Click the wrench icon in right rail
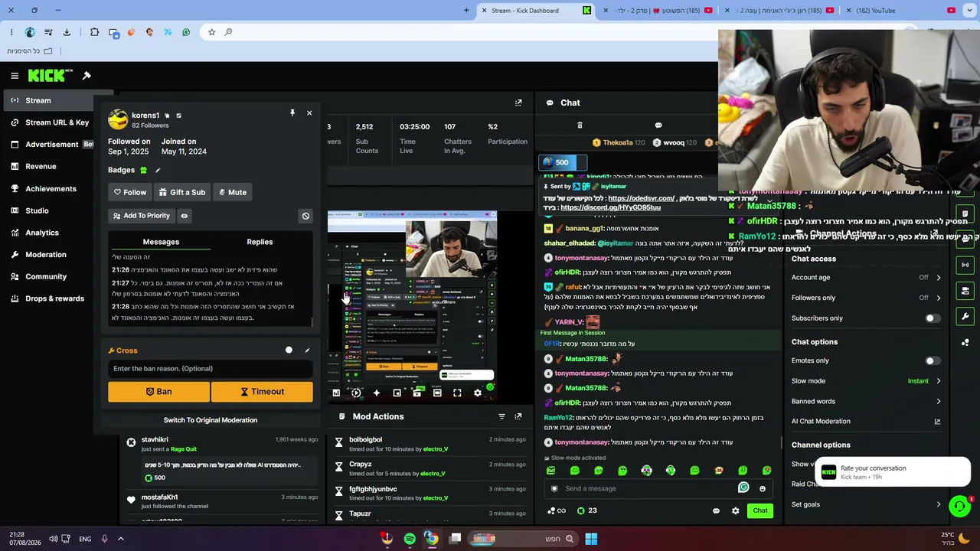The image size is (980, 551). [965, 317]
